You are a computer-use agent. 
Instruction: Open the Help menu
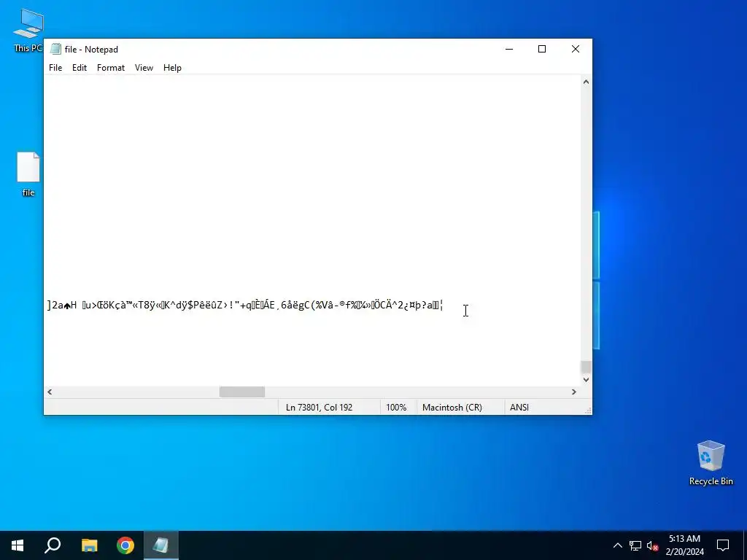(172, 68)
